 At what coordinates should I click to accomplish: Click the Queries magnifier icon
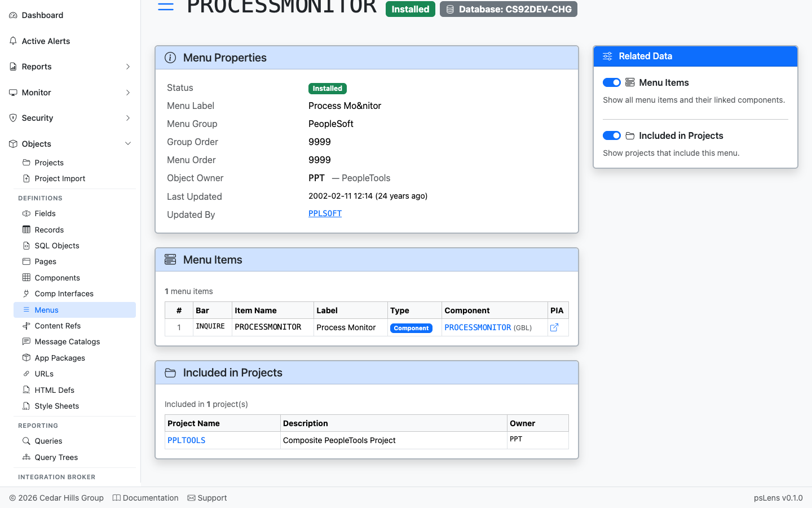coord(27,441)
